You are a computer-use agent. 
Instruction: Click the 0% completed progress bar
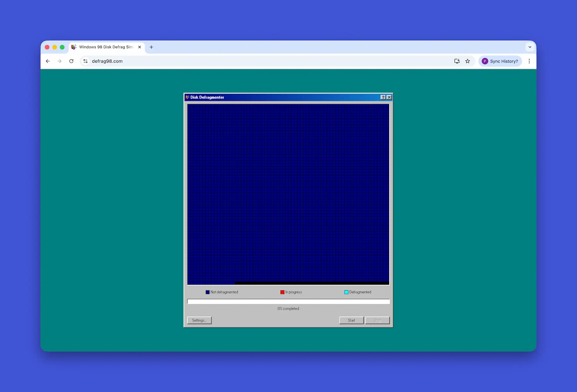tap(288, 301)
